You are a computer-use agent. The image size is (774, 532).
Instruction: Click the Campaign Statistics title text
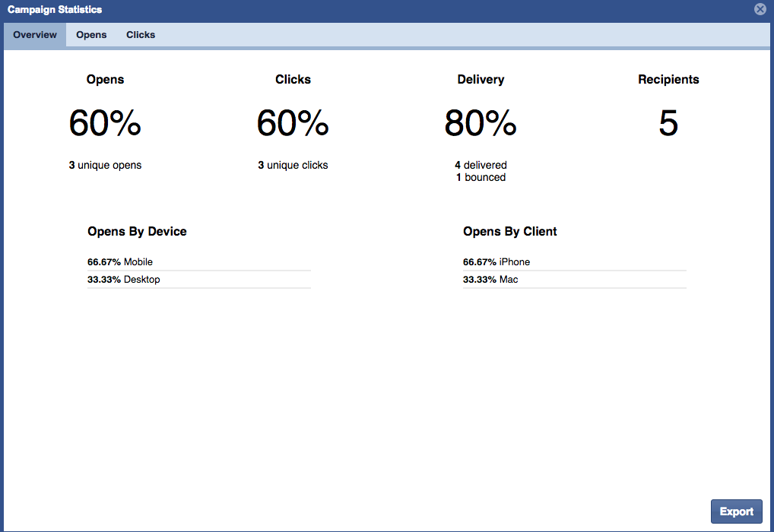pyautogui.click(x=55, y=10)
